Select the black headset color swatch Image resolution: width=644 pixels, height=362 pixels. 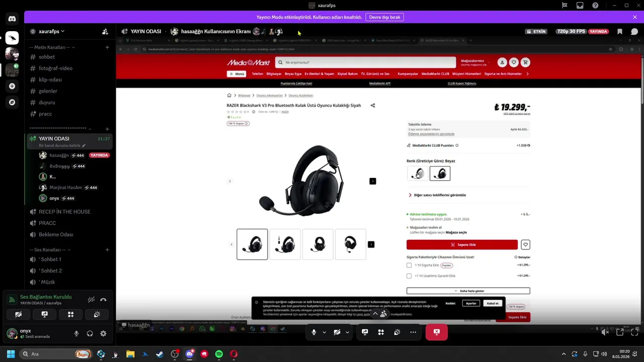pos(440,173)
